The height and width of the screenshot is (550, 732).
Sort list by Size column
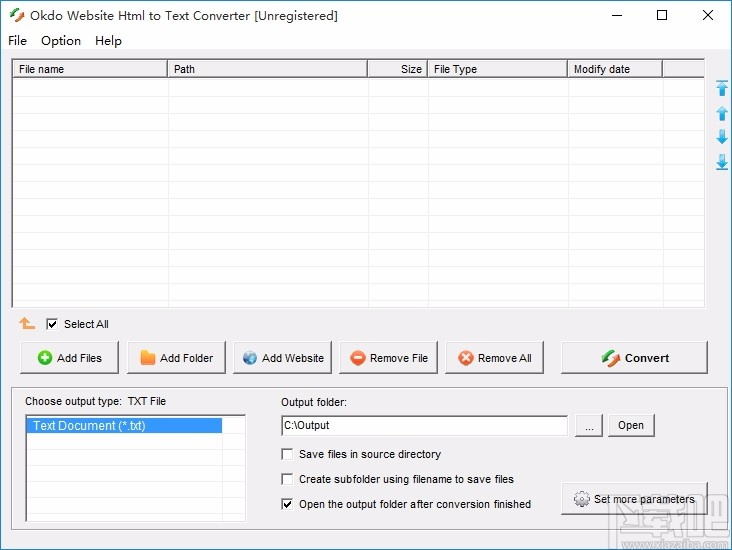pos(397,69)
